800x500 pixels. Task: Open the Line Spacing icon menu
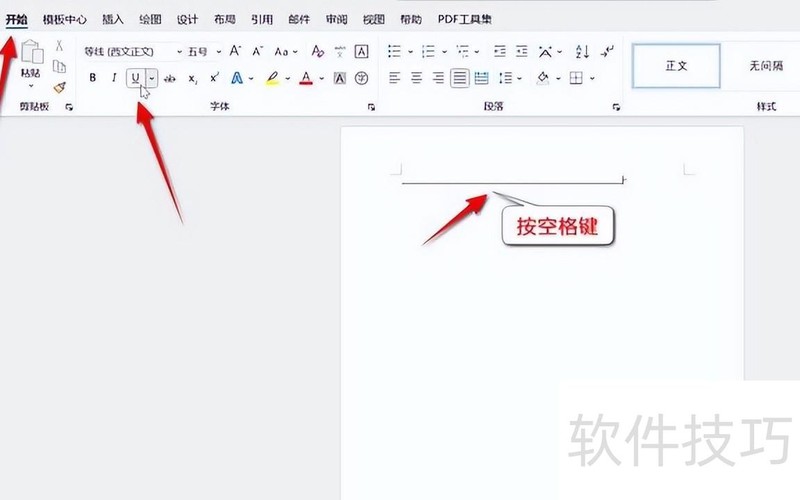[506, 78]
